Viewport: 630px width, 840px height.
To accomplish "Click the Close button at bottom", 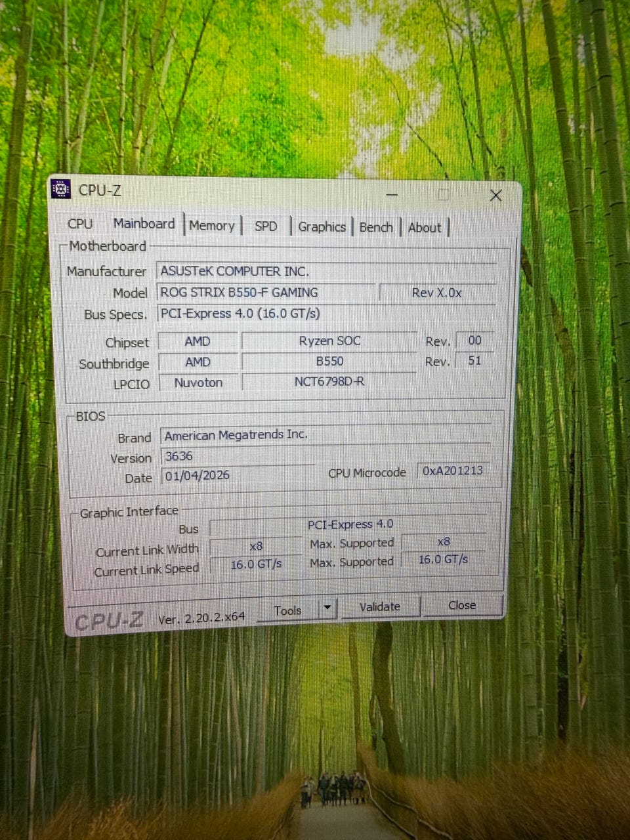I will click(x=462, y=605).
